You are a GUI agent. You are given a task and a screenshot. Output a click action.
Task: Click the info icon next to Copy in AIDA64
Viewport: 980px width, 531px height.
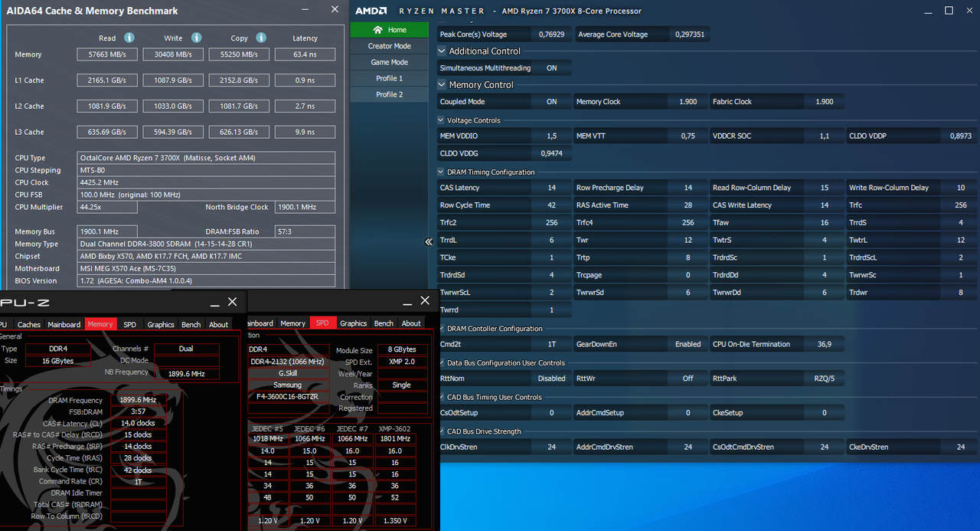coord(261,38)
